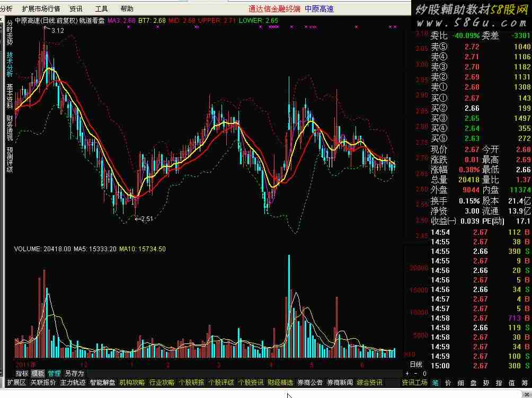532x398 pixels.
Task: Click the 指标 indicator button
Action: pos(22,374)
